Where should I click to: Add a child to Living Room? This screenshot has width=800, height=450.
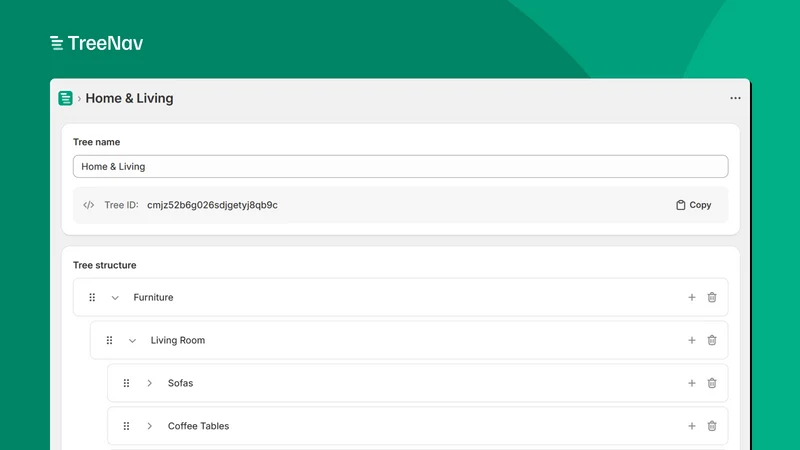click(692, 340)
